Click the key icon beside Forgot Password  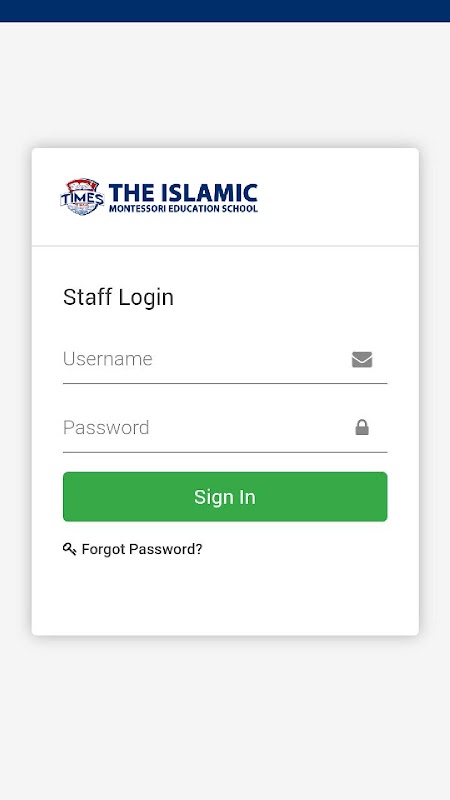(69, 549)
